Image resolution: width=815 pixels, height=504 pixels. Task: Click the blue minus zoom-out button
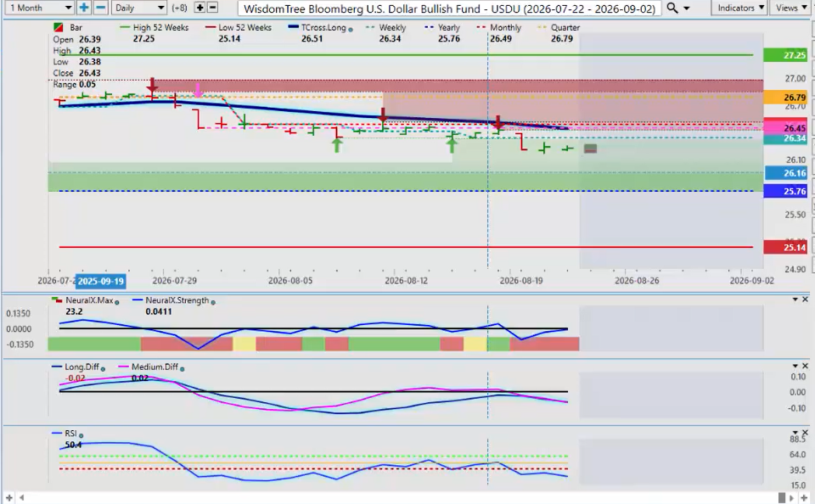point(101,8)
